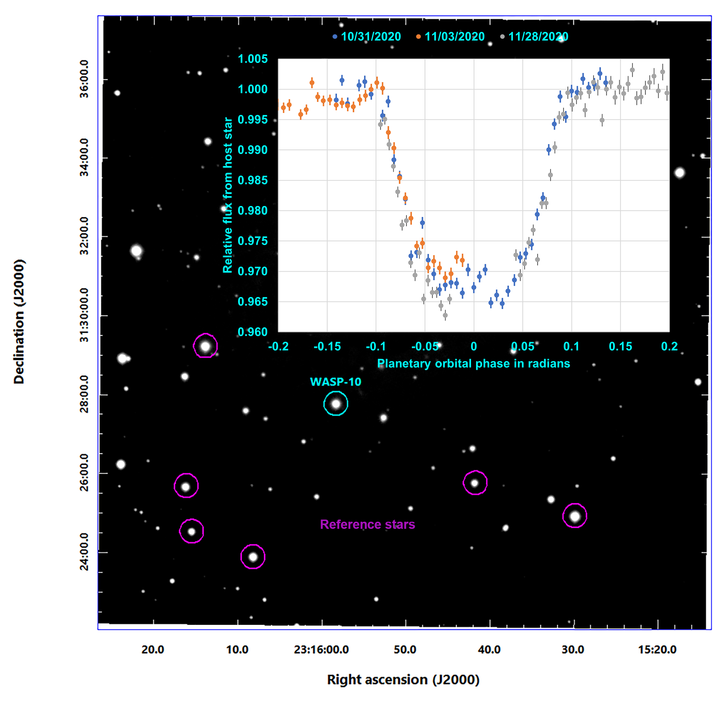Viewport: 728px width, 707px height.
Task: Click the Reference stars label
Action: click(x=367, y=524)
